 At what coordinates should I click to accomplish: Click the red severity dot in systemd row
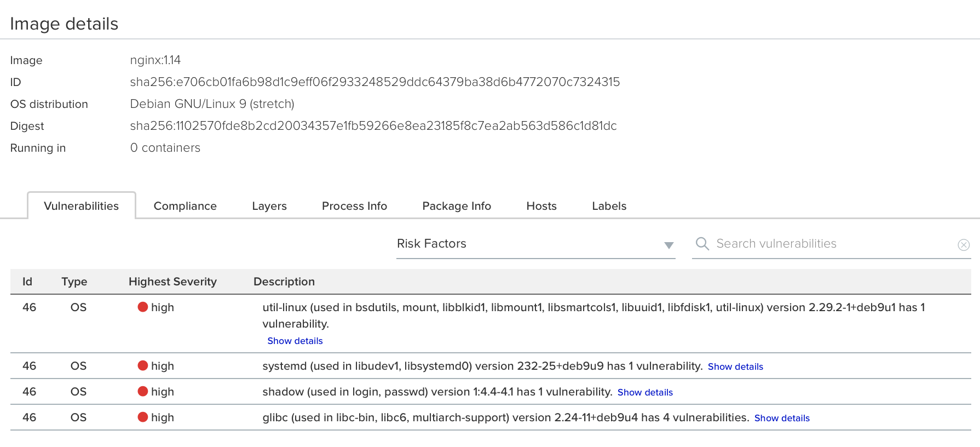(x=143, y=365)
